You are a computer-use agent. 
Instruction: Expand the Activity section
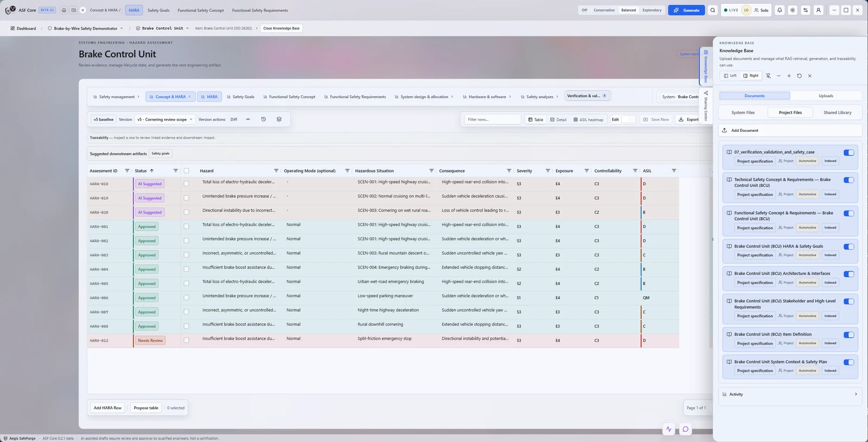(790, 394)
